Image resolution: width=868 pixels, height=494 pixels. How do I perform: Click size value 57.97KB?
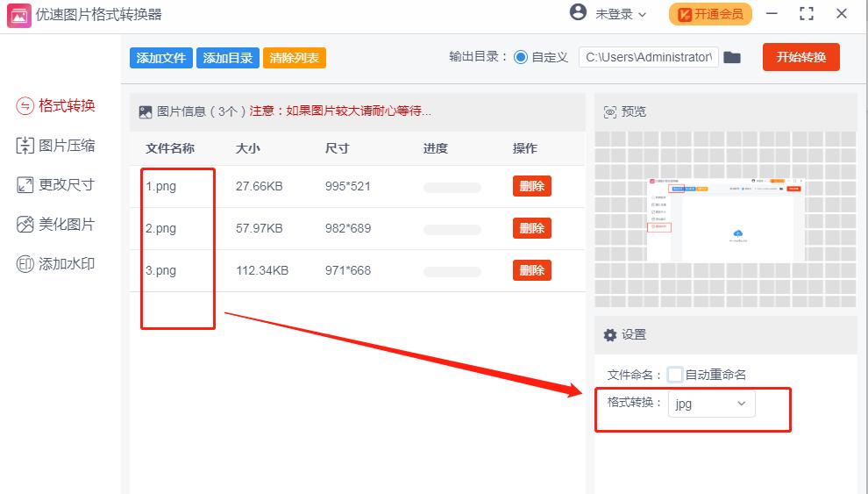[259, 228]
